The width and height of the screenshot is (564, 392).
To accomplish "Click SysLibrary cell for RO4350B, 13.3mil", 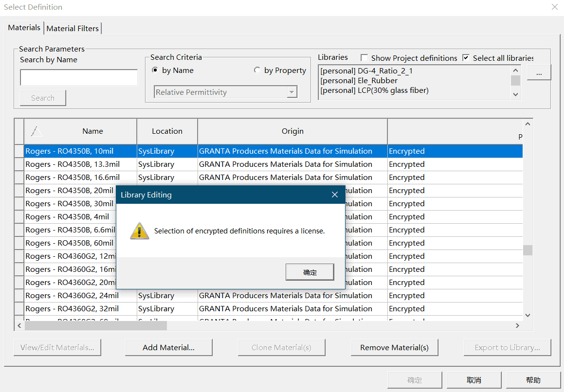I will click(167, 164).
